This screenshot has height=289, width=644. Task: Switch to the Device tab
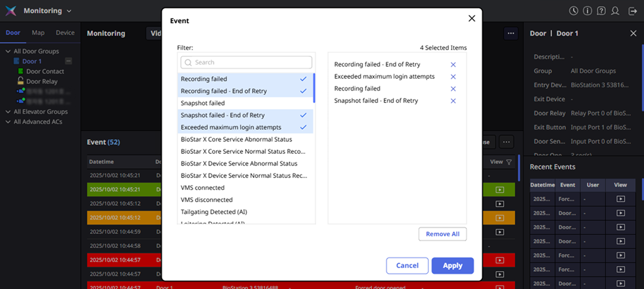(65, 33)
